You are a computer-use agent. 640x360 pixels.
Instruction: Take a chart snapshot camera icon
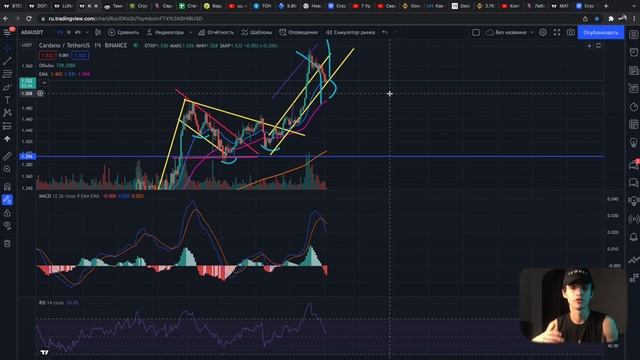(571, 32)
